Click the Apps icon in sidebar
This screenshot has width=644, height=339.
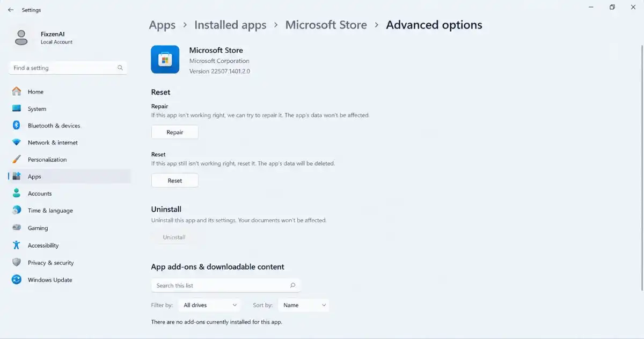pos(17,176)
